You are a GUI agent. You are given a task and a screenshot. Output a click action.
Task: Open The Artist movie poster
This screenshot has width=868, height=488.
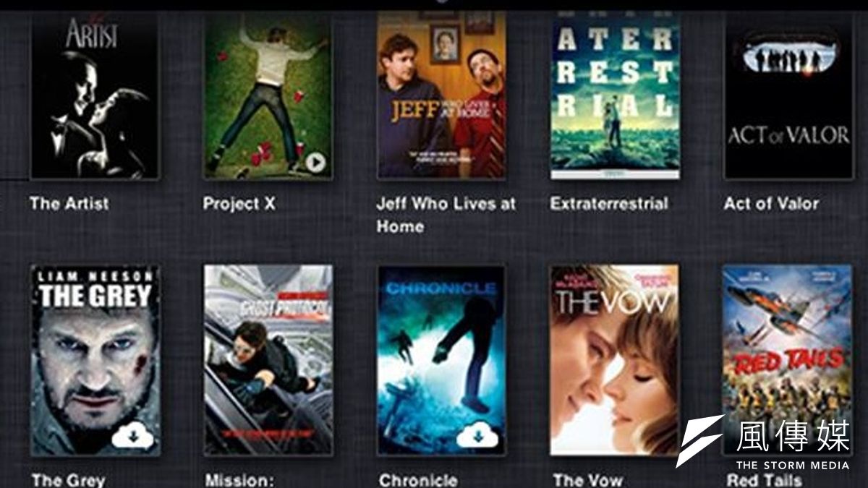94,95
